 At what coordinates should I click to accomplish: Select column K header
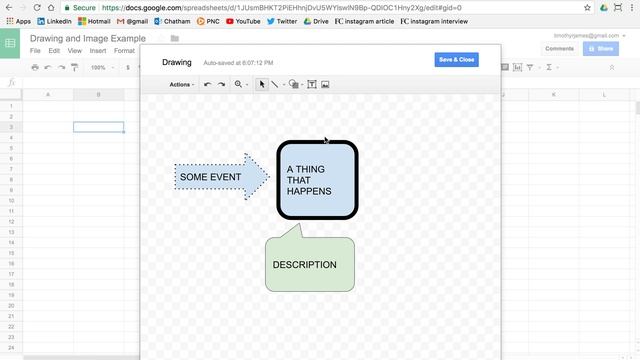click(553, 95)
